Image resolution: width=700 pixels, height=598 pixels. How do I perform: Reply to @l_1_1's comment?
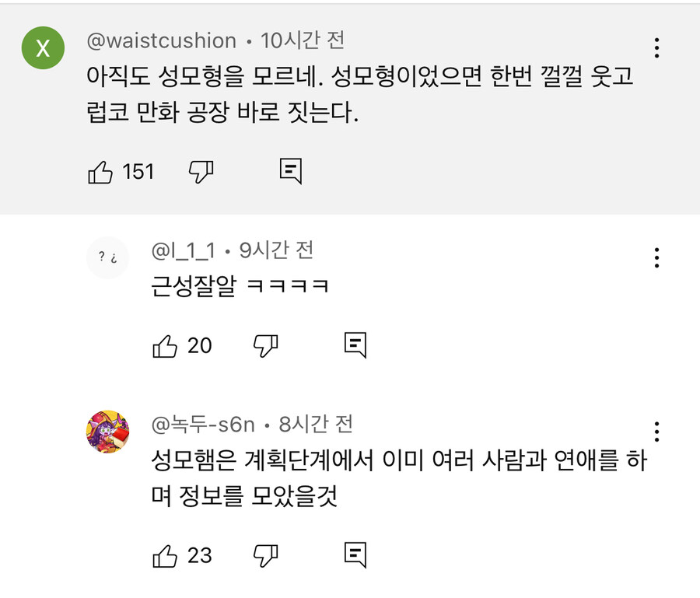355,345
